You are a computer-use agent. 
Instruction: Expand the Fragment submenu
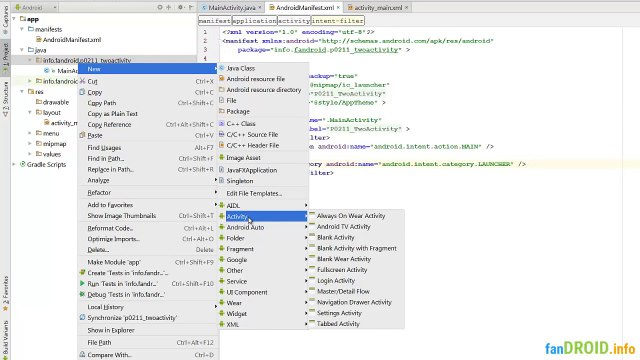[x=263, y=249]
